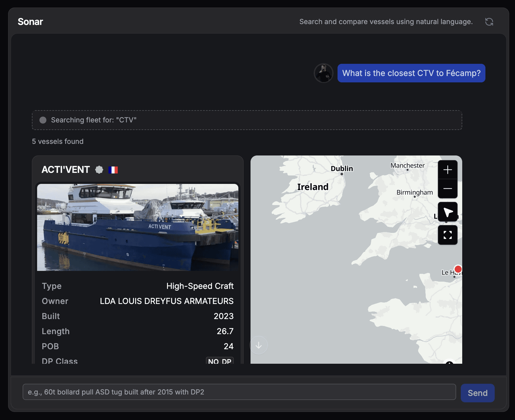Click the POB value 24
515x420 pixels.
(x=229, y=346)
